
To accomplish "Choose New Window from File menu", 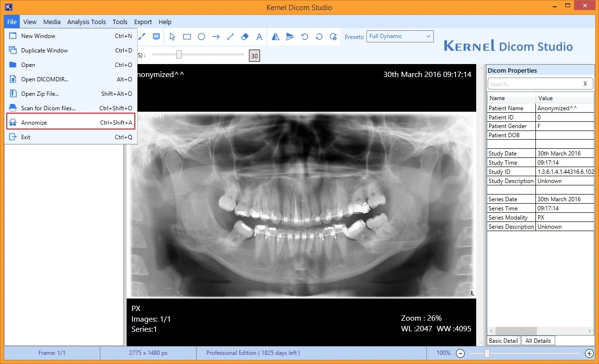I will coord(71,36).
